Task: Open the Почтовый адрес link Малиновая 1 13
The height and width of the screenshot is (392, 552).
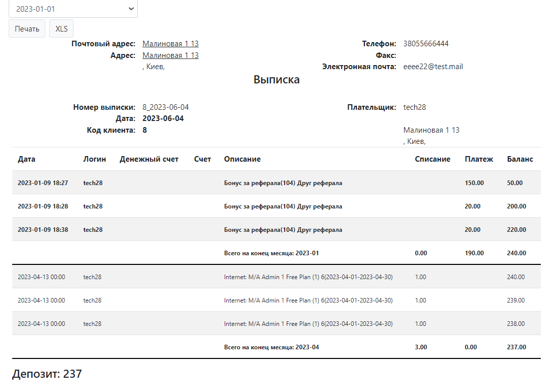Action: click(x=170, y=44)
